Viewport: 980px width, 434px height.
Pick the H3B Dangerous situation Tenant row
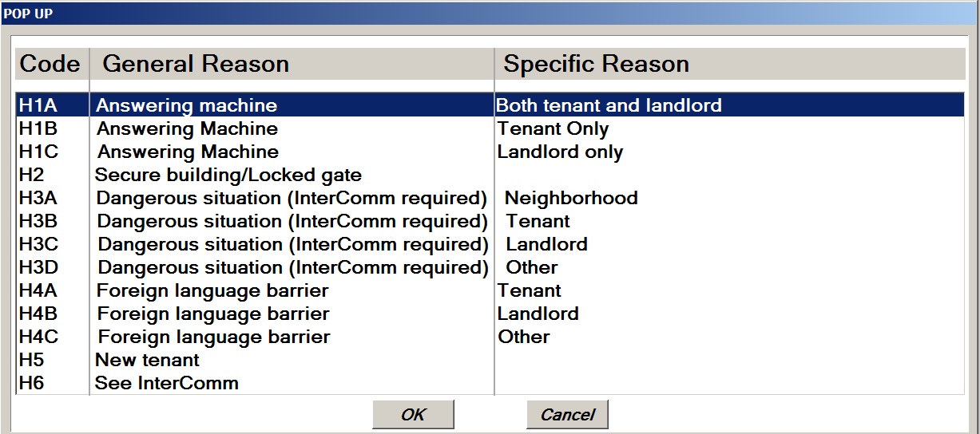(292, 221)
